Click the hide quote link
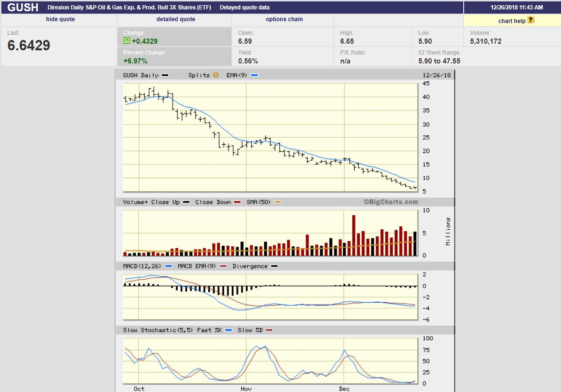This screenshot has width=561, height=392. point(61,19)
